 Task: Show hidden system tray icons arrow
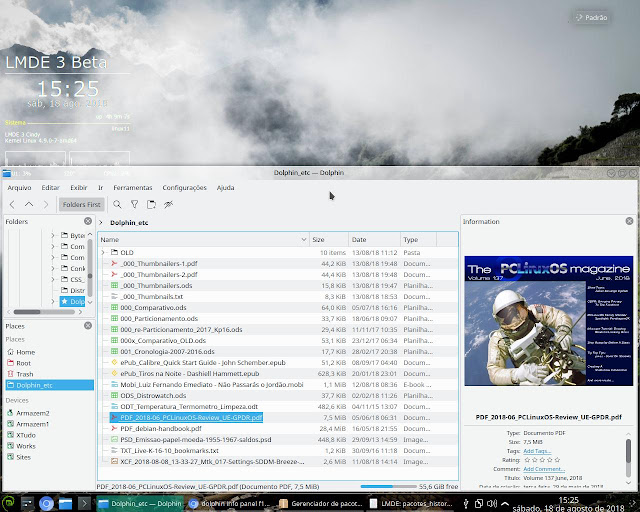pos(505,503)
